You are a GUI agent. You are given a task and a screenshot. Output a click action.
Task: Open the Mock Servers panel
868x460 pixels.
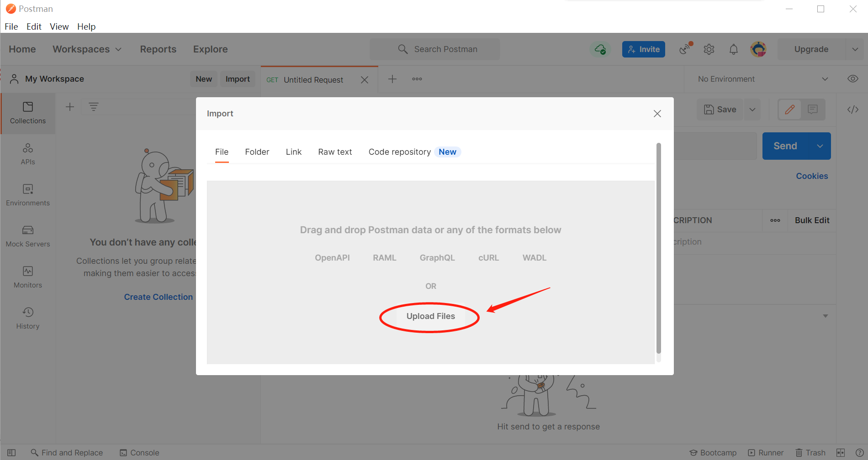[28, 235]
